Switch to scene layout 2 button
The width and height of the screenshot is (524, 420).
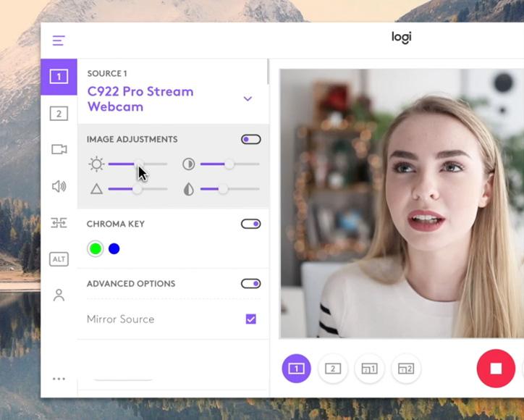click(333, 369)
